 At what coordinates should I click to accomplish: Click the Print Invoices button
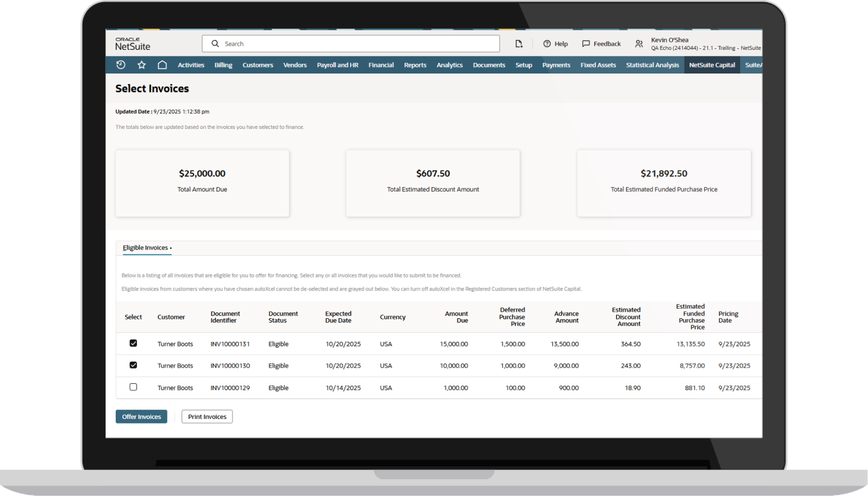[207, 416]
